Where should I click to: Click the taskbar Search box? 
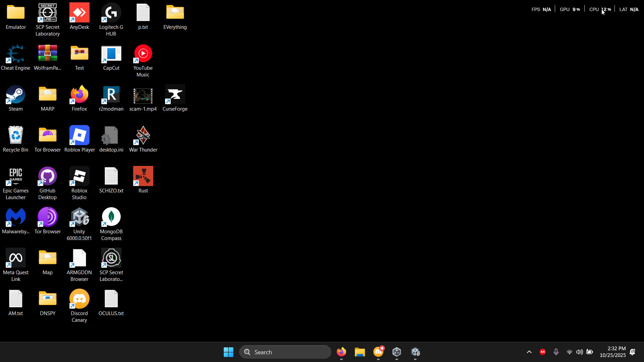tap(285, 352)
